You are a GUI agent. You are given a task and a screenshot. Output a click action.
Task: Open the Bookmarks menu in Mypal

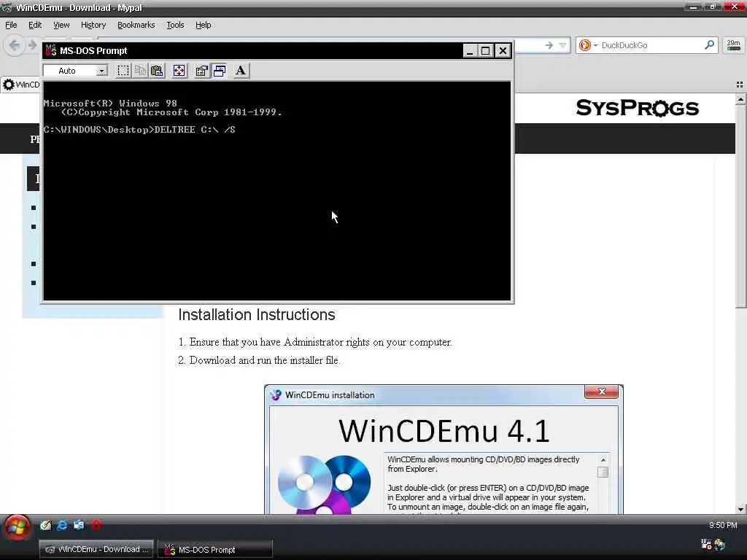[x=136, y=25]
